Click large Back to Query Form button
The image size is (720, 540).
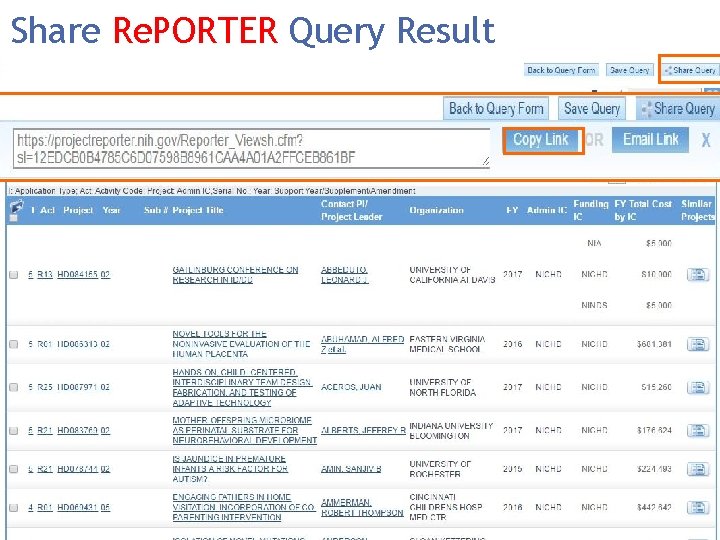(x=496, y=109)
